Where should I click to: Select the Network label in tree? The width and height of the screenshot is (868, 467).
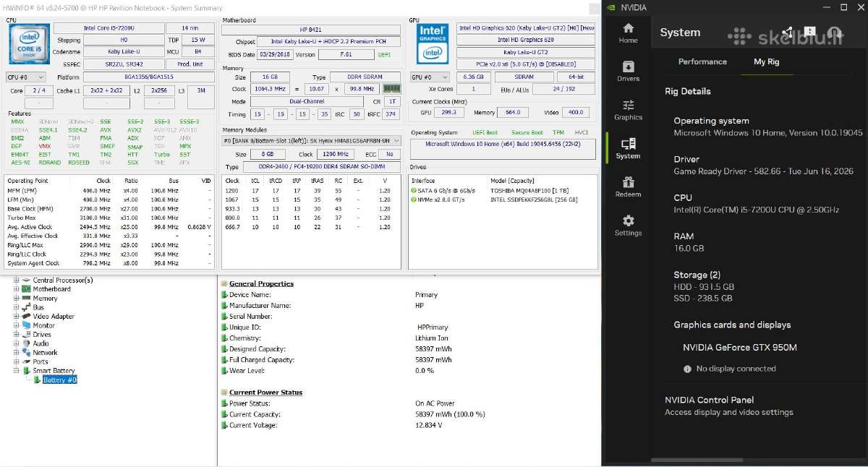tap(45, 353)
